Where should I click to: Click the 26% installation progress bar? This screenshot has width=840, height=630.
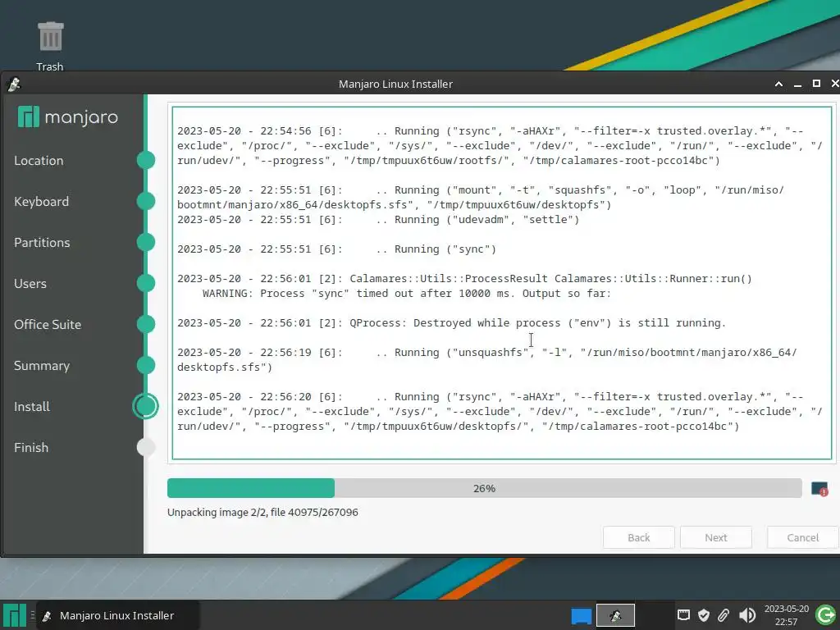click(484, 489)
